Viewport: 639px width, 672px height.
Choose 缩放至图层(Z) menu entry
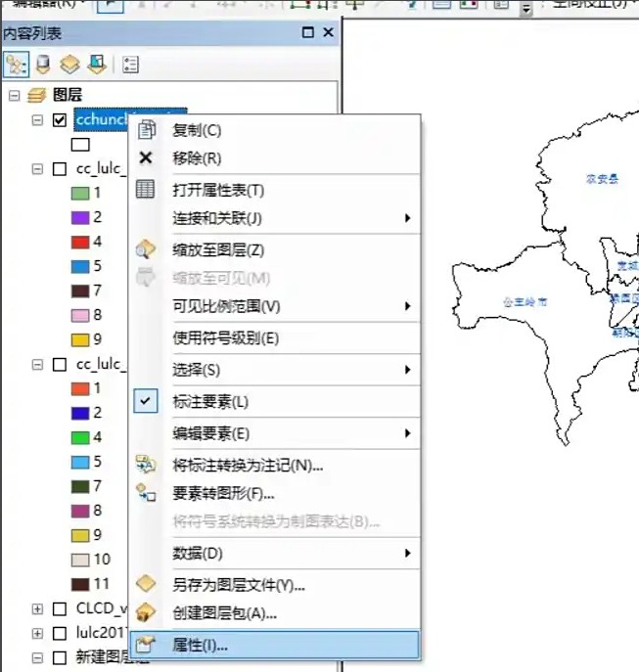pos(218,250)
